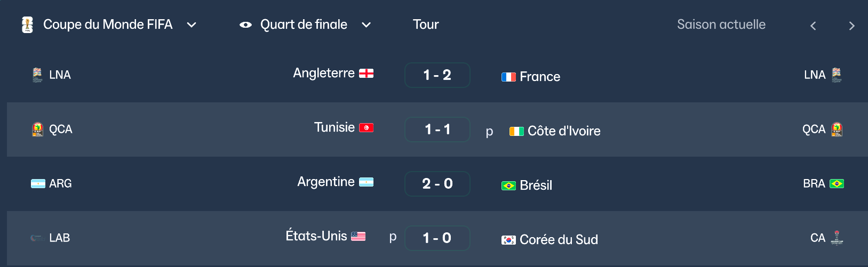
Task: Click the Brazil flag next to Brésil
Action: [508, 185]
